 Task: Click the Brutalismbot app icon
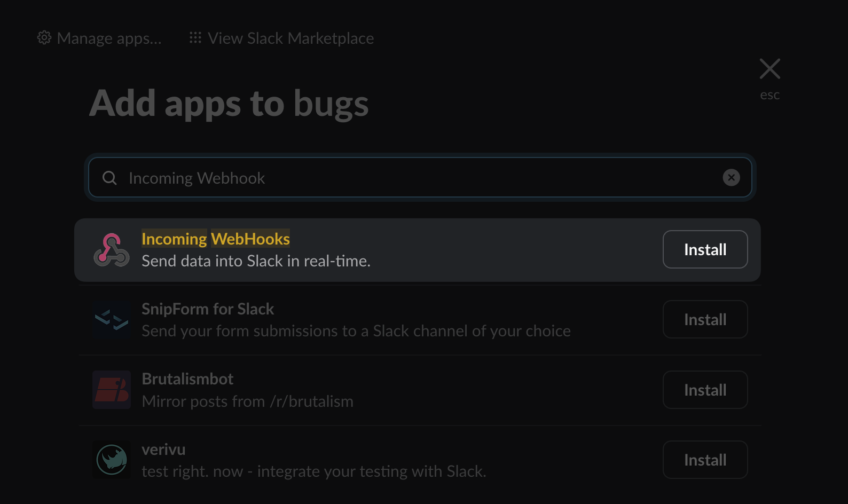pyautogui.click(x=112, y=390)
